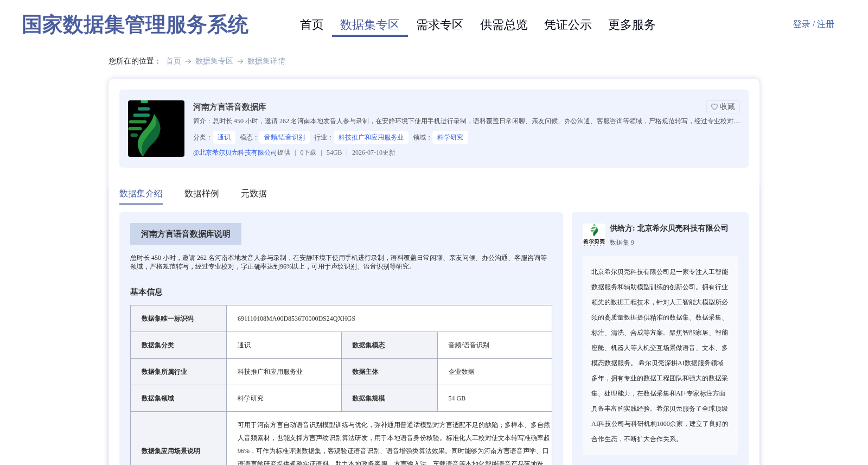Click the 数据集所属行业 table label
Viewport: 868px width, 465px height.
(x=164, y=372)
